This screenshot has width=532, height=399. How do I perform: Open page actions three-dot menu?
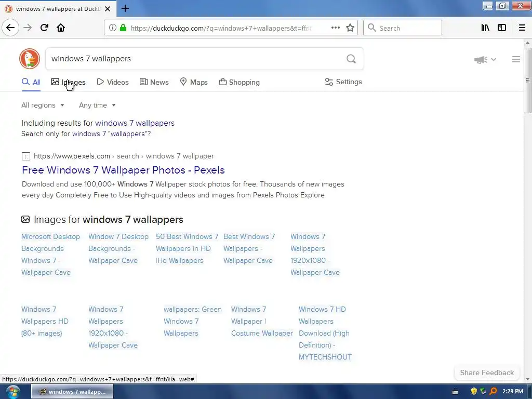[x=336, y=28]
